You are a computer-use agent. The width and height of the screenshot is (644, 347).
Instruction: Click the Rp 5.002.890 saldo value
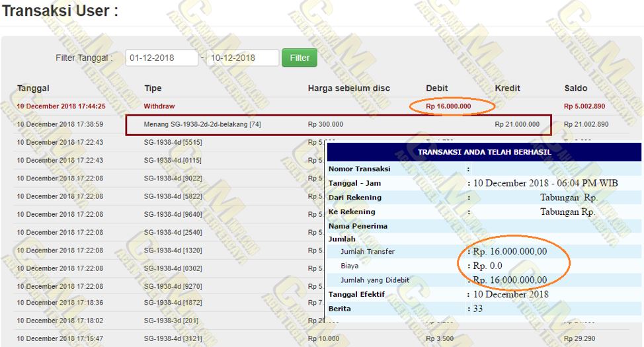[x=586, y=106]
